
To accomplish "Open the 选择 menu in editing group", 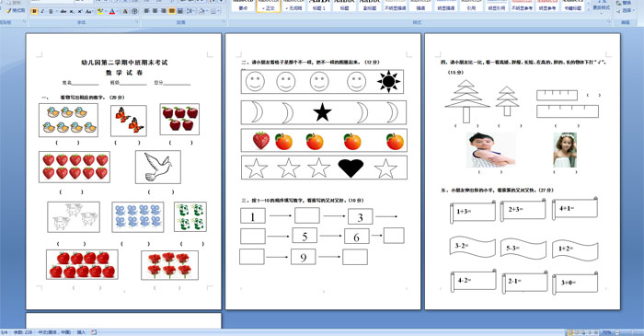I will tap(625, 11).
